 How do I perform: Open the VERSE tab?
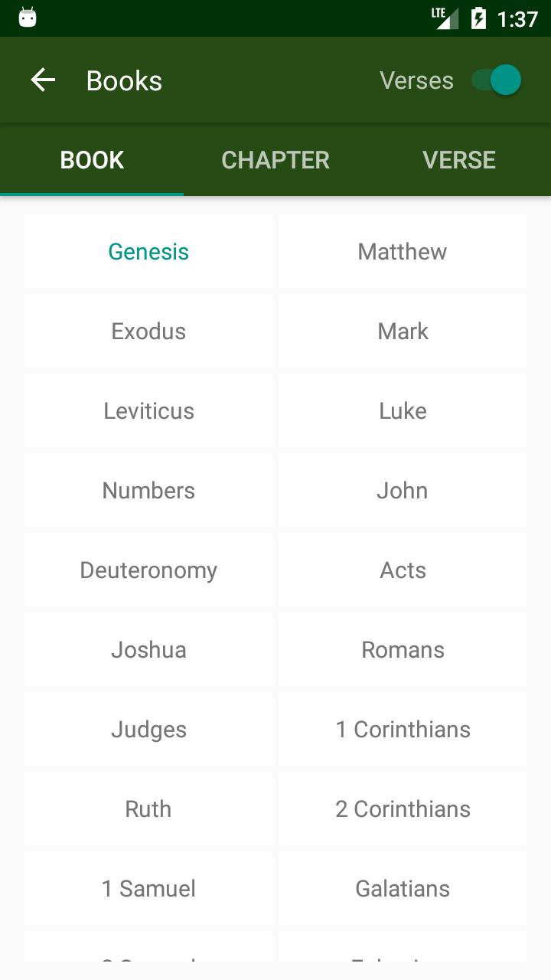point(459,160)
